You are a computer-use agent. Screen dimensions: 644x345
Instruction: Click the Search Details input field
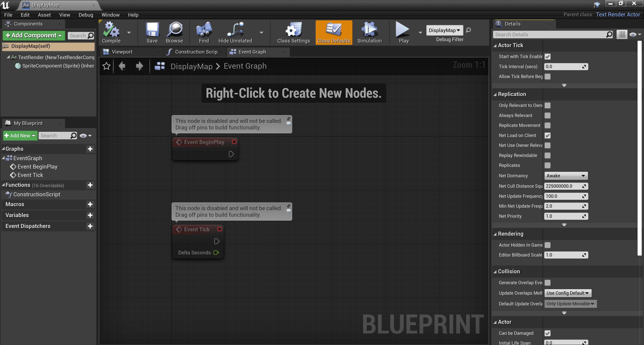(x=550, y=35)
